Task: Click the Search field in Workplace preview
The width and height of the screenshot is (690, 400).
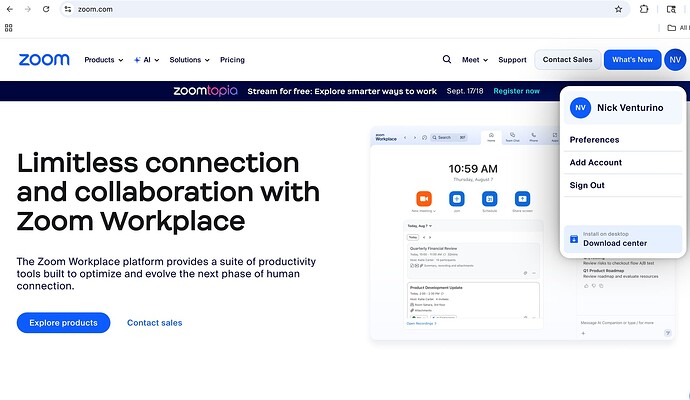Action: (449, 137)
